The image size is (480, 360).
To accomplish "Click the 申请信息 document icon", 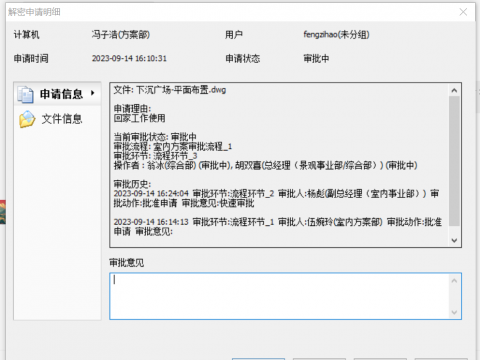I will click(x=25, y=94).
